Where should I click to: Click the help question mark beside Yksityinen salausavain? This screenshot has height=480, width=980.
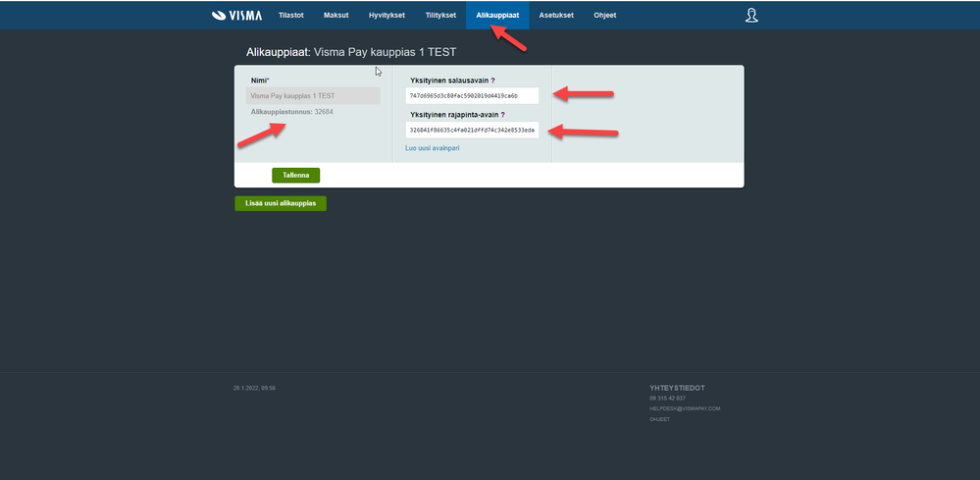(492, 80)
